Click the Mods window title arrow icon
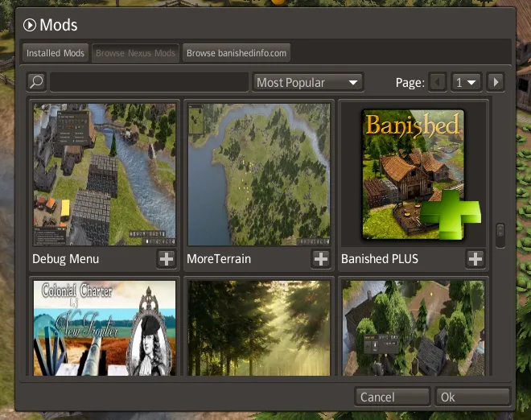Image resolution: width=531 pixels, height=420 pixels. pyautogui.click(x=30, y=25)
